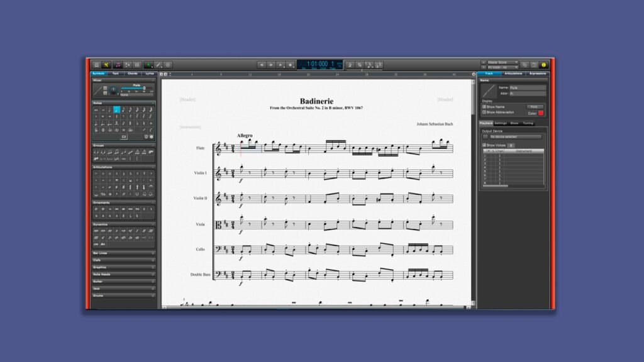This screenshot has width=644, height=362.
Task: Click the first beam group icon in Groups
Action: 96,152
